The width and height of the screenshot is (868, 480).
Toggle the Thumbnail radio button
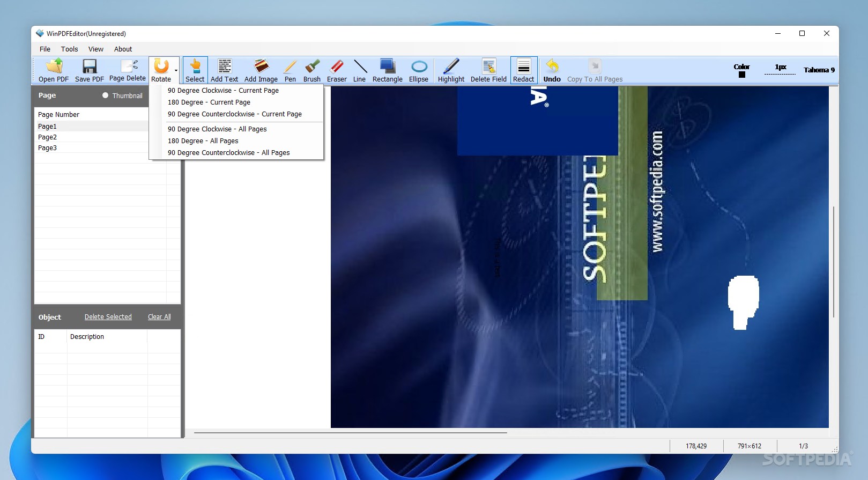coord(106,95)
